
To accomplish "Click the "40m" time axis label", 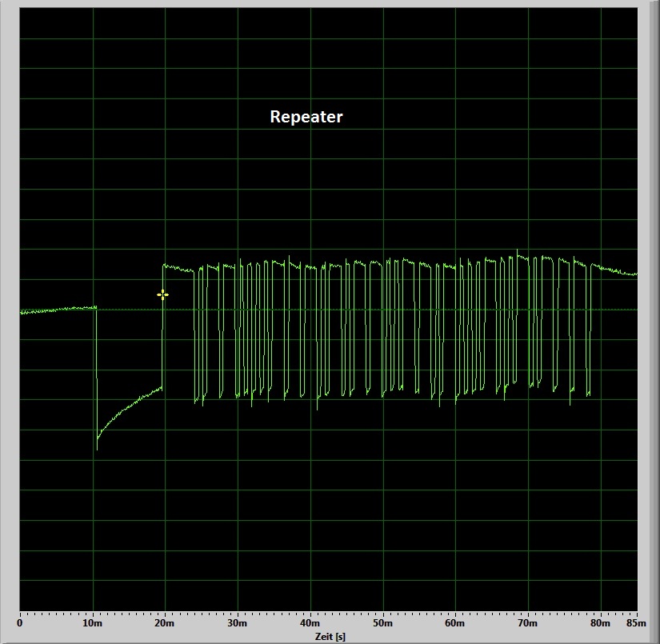I will coord(310,623).
